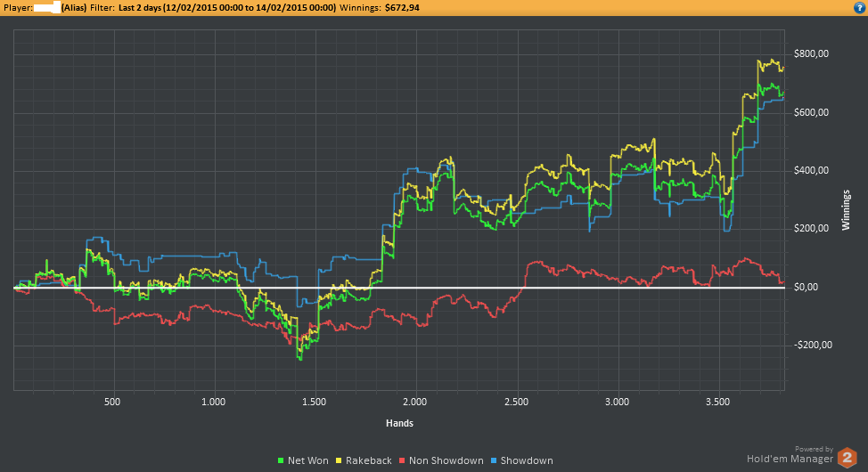Click the $800,00 axis label
The image size is (868, 472).
(812, 53)
